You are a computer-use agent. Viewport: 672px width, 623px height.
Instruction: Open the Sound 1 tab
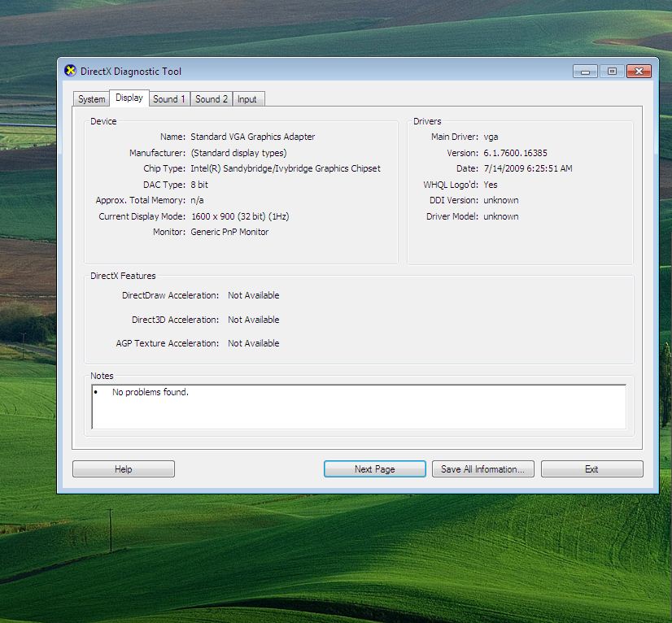(x=169, y=99)
